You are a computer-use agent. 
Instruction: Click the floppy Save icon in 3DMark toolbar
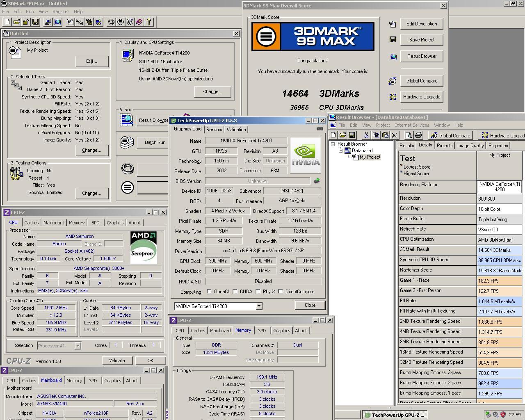pos(35,22)
